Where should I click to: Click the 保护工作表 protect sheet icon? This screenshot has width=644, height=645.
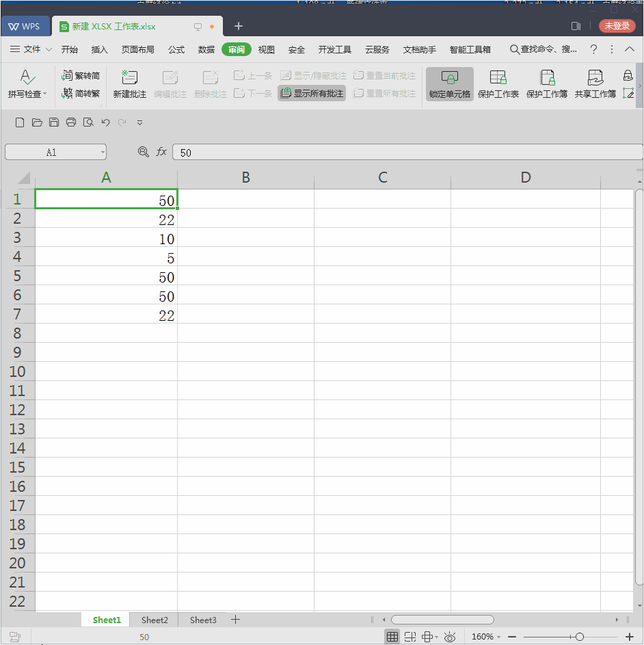pyautogui.click(x=498, y=77)
